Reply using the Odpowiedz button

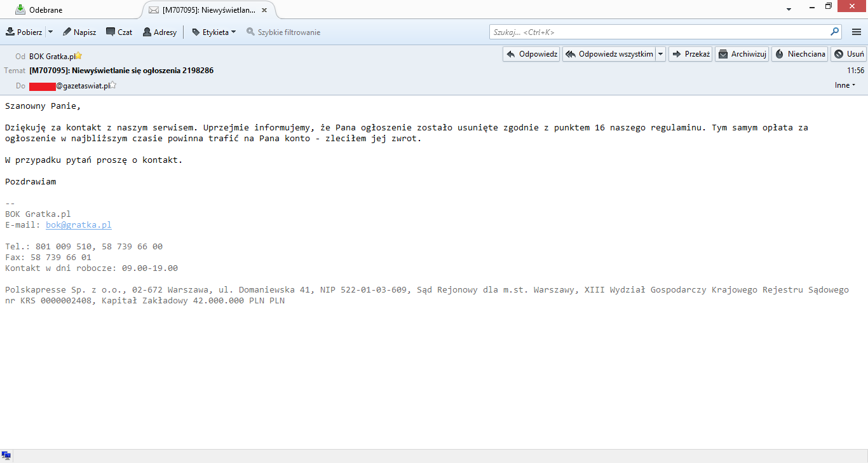click(x=531, y=54)
